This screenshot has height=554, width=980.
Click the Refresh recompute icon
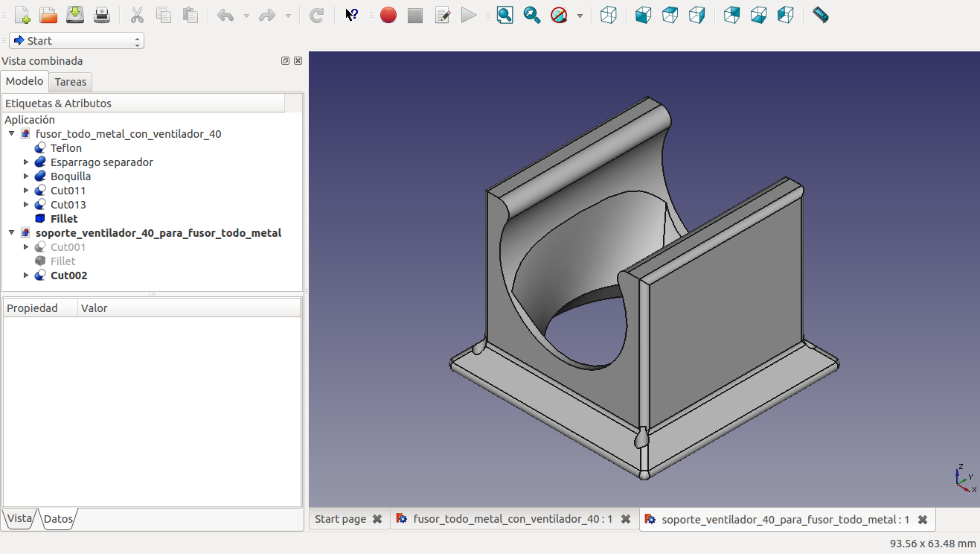pos(316,15)
